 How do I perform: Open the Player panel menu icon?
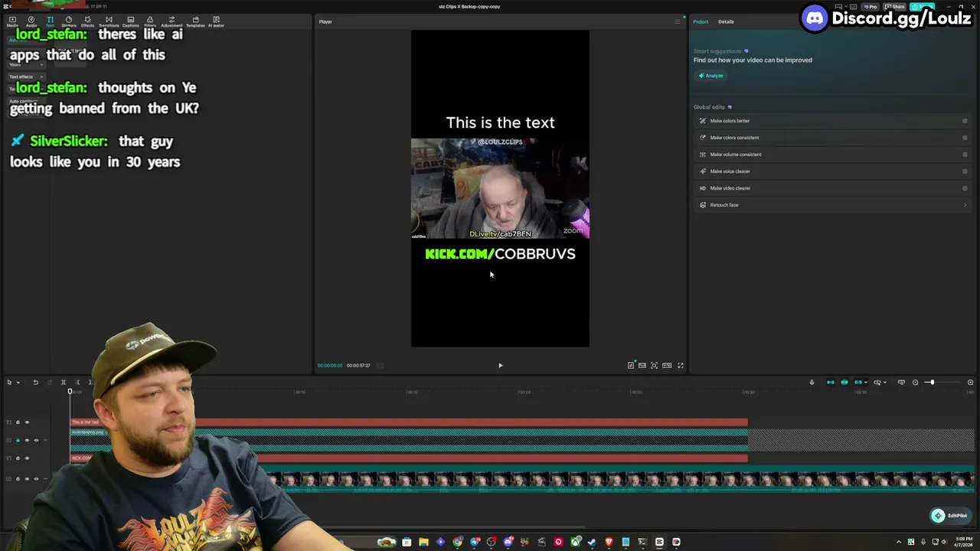(x=677, y=21)
